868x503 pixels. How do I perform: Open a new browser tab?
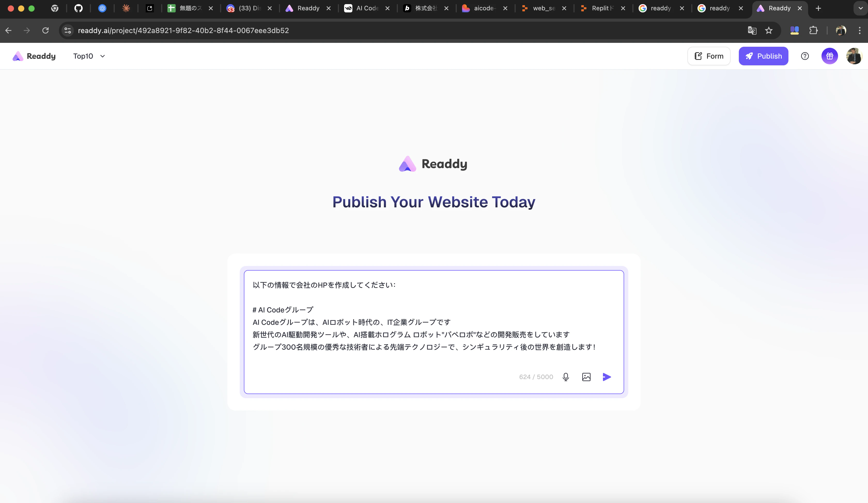[818, 8]
